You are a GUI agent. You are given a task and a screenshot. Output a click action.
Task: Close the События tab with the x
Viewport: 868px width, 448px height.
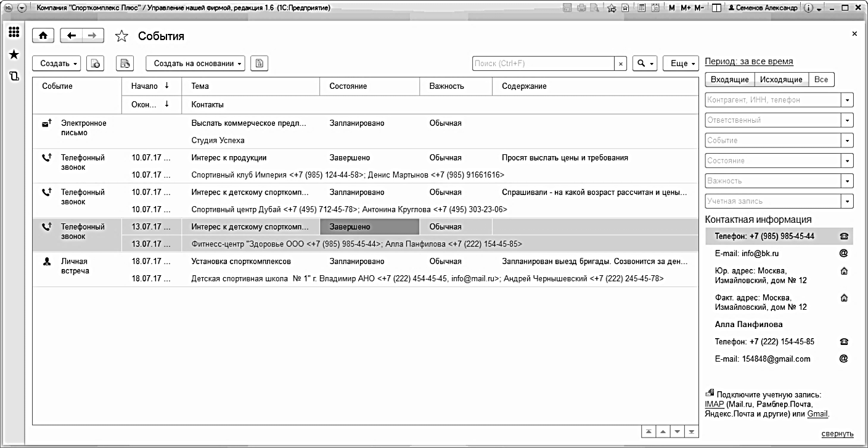[x=854, y=34]
